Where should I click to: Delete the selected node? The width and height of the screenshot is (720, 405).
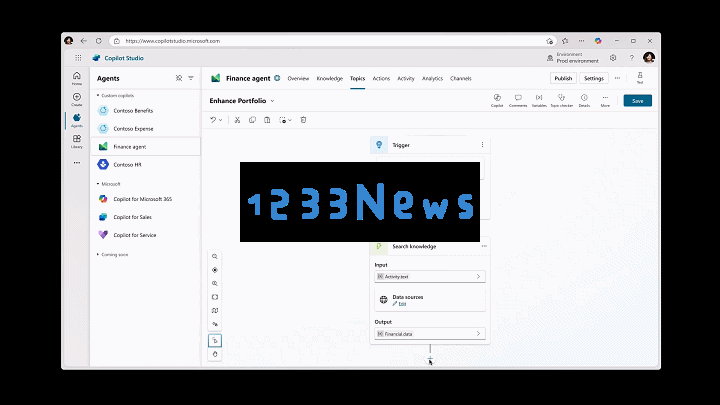pyautogui.click(x=303, y=120)
